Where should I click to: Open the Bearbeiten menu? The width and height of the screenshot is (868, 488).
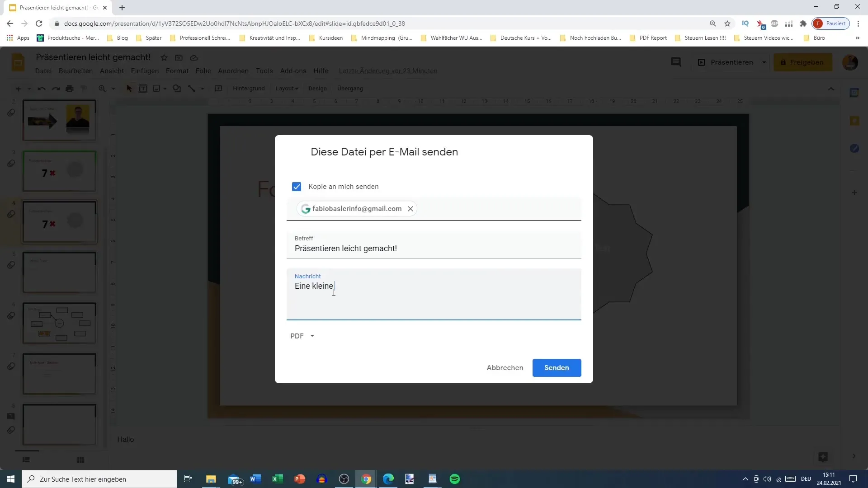click(75, 71)
